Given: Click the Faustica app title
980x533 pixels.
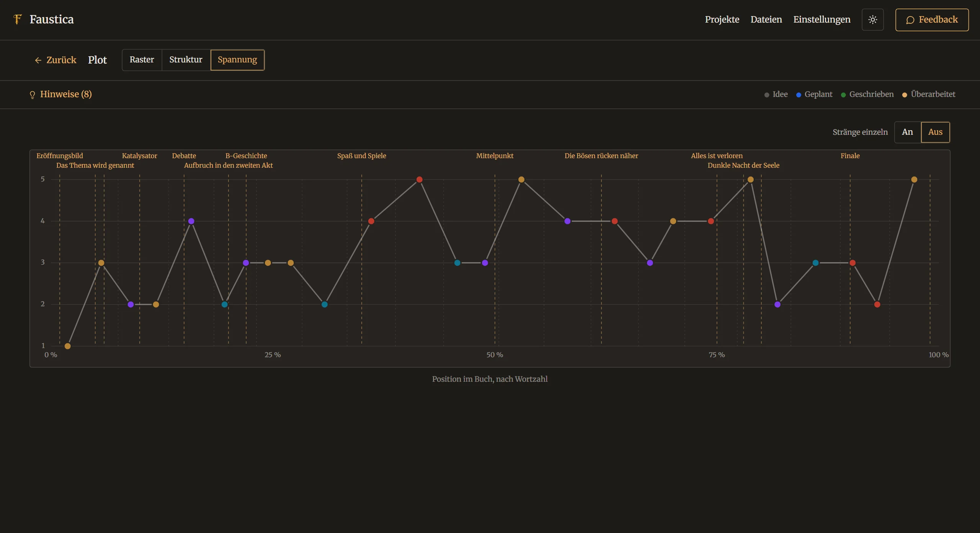Looking at the screenshot, I should 52,20.
